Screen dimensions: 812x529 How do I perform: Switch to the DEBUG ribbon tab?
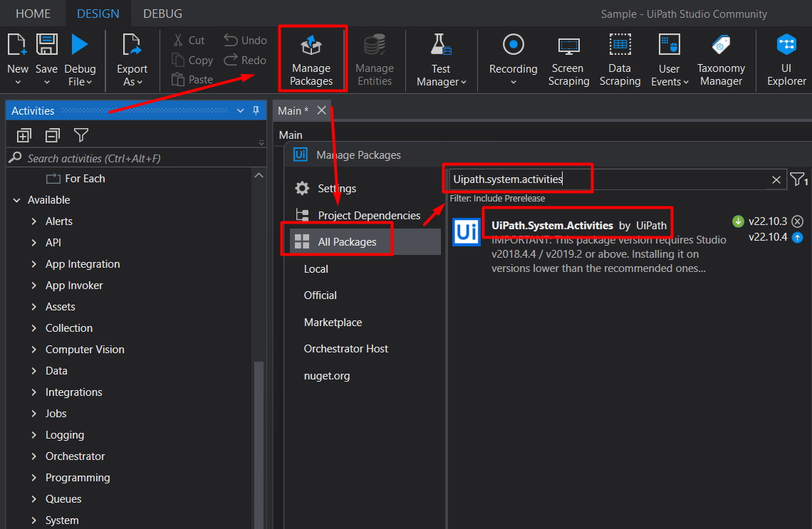click(x=162, y=14)
